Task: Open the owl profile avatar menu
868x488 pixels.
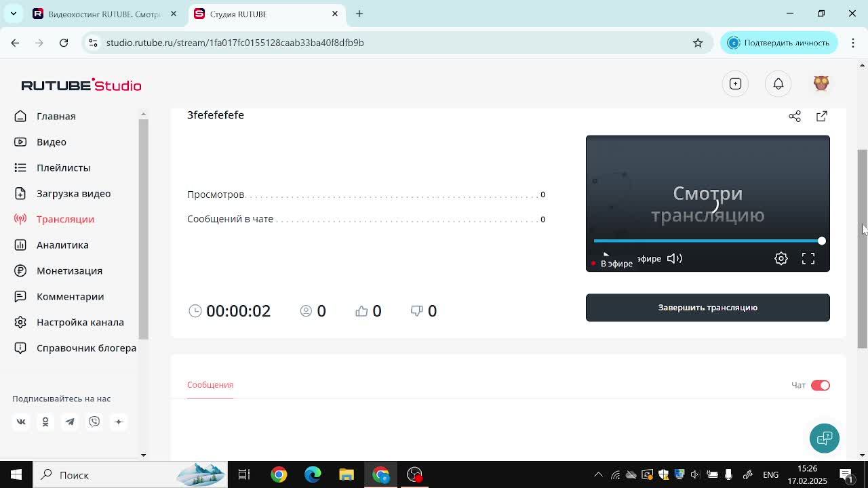Action: 821,83
